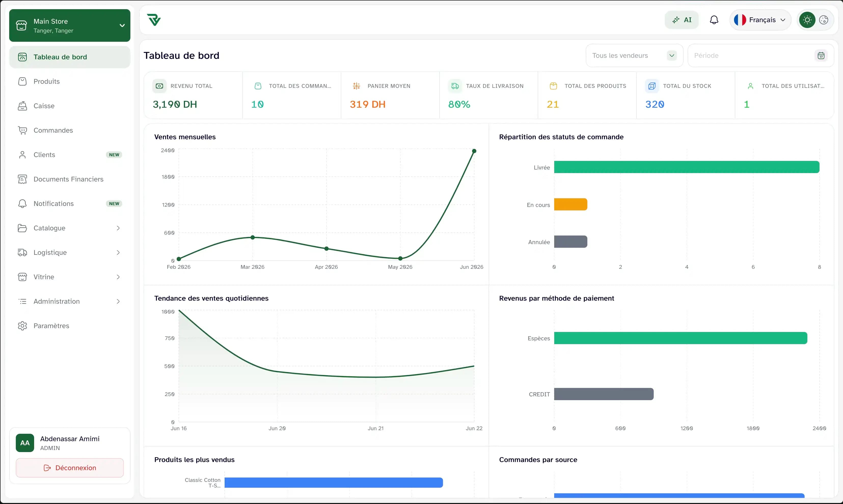Open the Notifications sidebar item

pyautogui.click(x=70, y=204)
